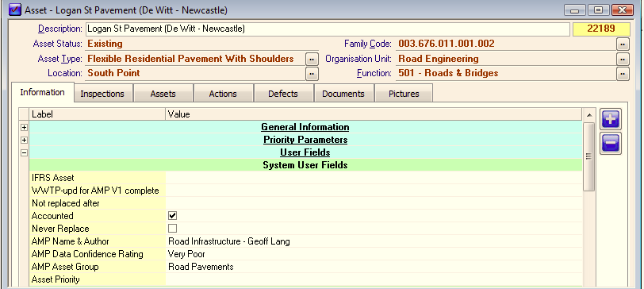Open the Asset Type lookup button

tap(312, 60)
